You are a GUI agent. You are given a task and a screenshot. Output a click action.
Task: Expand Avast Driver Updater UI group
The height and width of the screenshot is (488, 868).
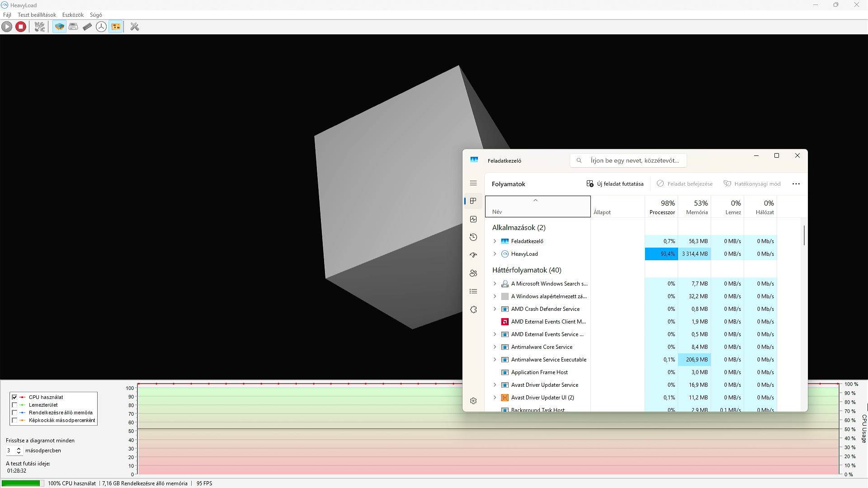click(495, 398)
